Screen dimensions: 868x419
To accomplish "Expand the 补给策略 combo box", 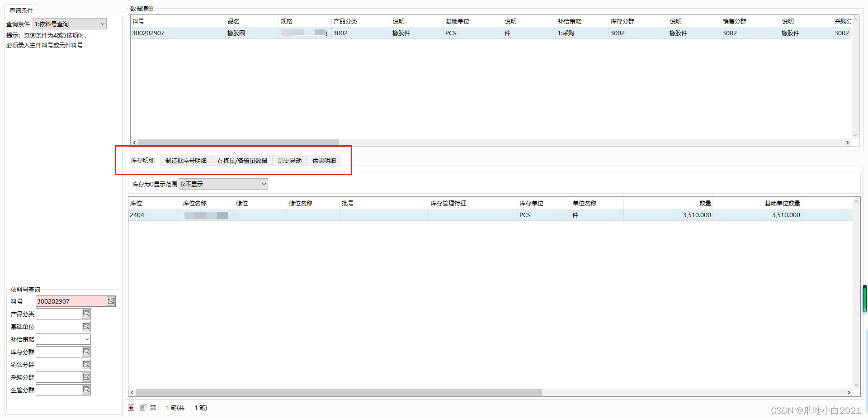I will coord(63,339).
